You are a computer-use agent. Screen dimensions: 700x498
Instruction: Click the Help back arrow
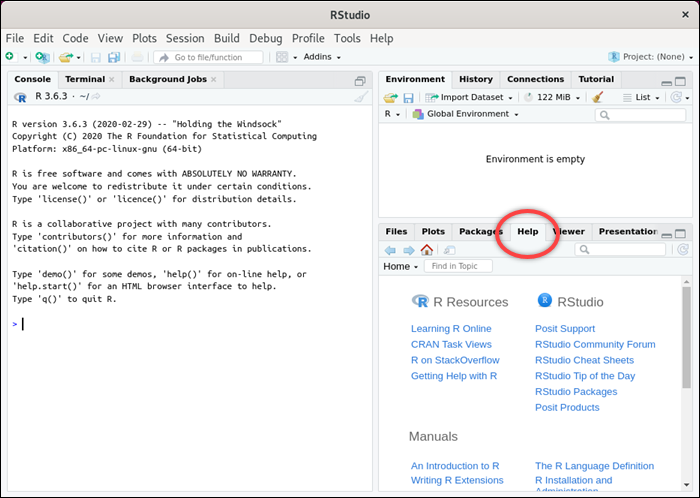coord(390,250)
